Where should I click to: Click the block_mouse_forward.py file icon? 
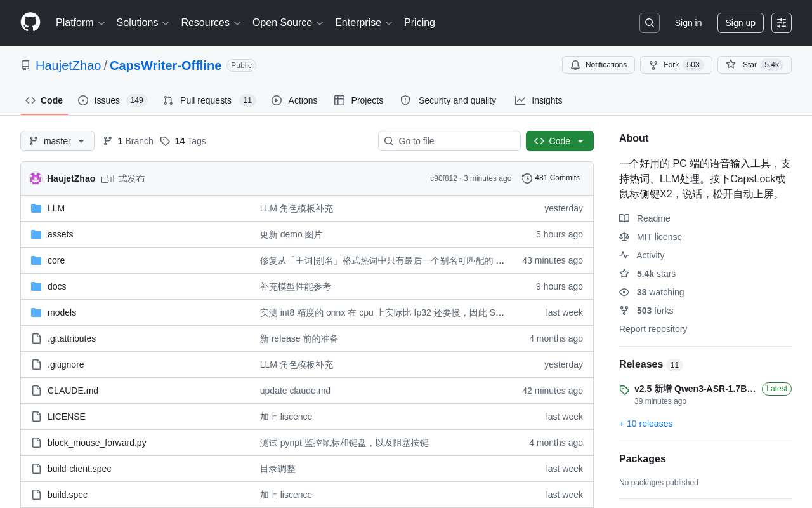tap(36, 443)
